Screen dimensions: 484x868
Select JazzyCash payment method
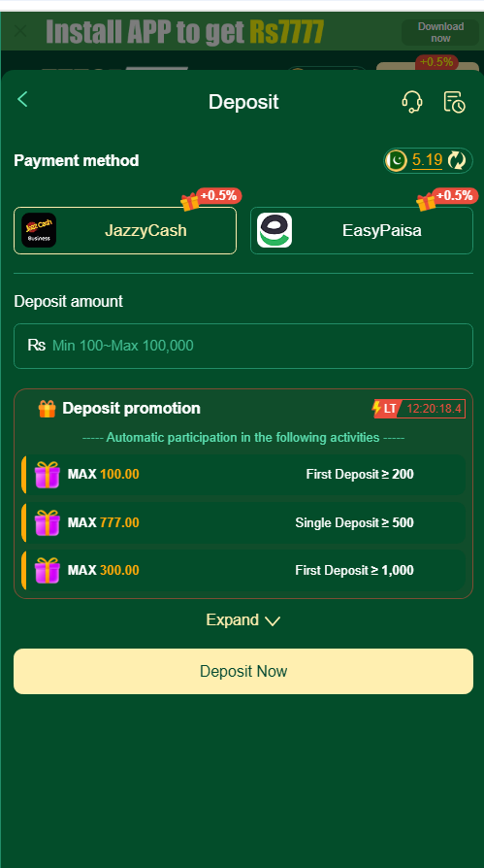click(x=125, y=230)
